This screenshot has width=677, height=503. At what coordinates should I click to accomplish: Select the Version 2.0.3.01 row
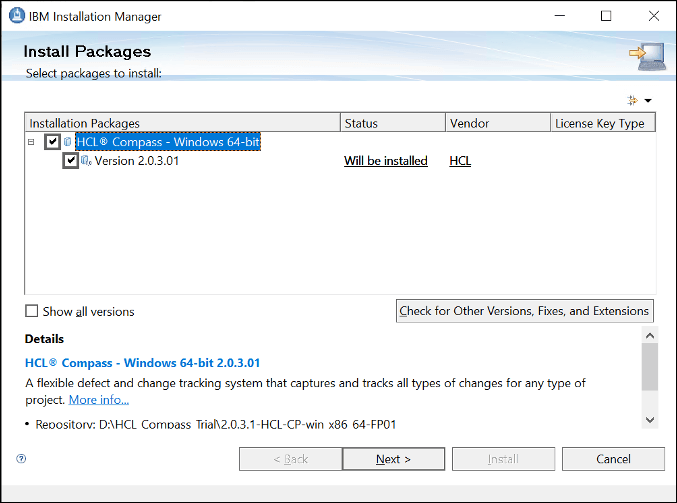point(136,161)
